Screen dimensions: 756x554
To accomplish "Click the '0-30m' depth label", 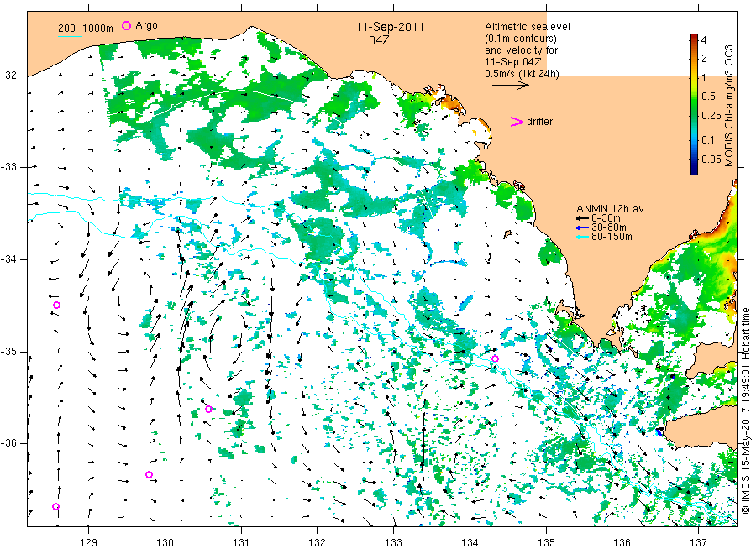I will coord(606,218).
